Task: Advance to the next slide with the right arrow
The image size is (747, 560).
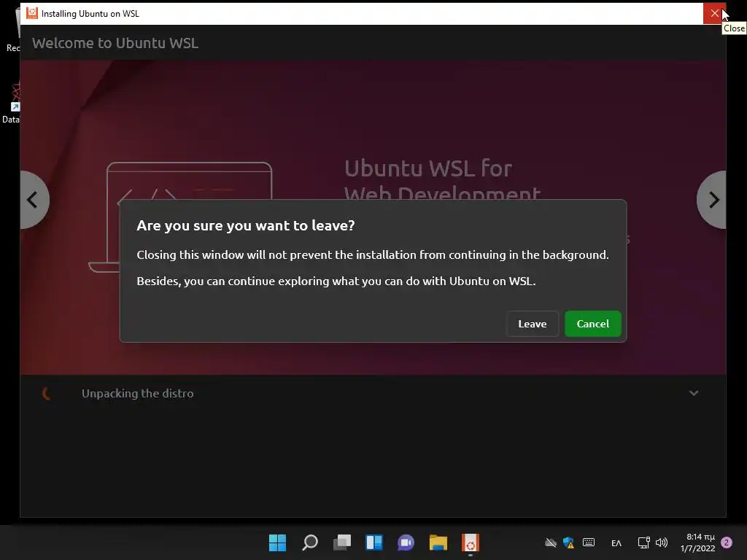Action: tap(712, 200)
